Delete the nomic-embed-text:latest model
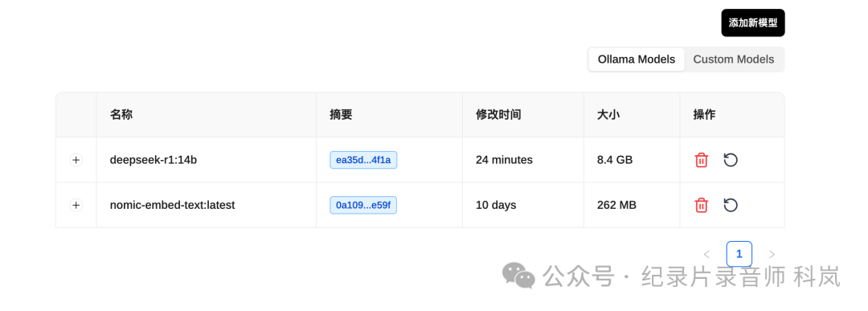Image resolution: width=868 pixels, height=311 pixels. (x=702, y=205)
